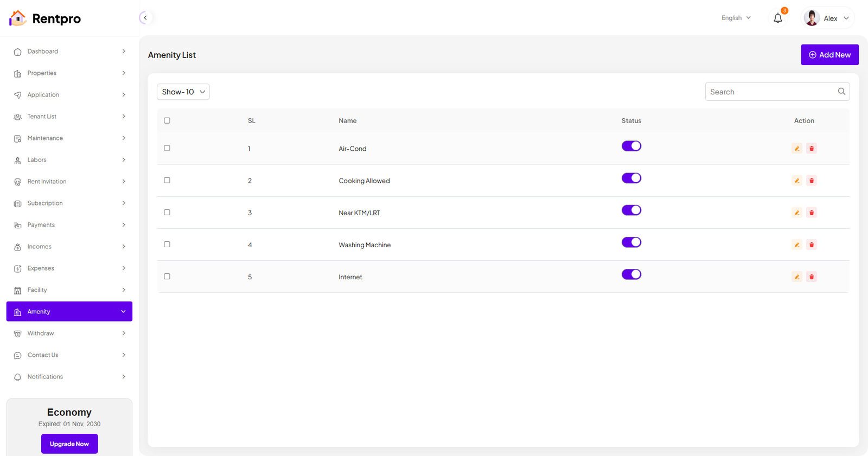Click the Rentpro logo

(x=45, y=18)
